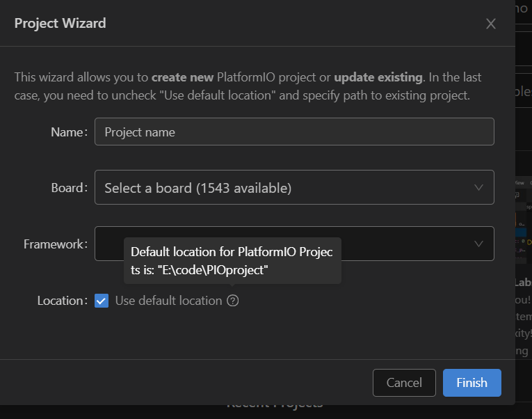Click the Project Wizard title heading
532x419 pixels.
[x=61, y=23]
